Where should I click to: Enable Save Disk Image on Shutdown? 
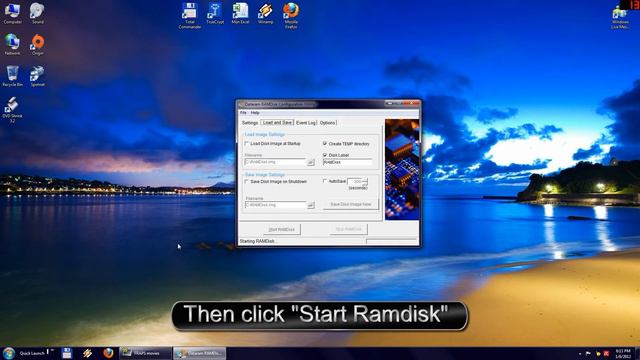pyautogui.click(x=247, y=181)
